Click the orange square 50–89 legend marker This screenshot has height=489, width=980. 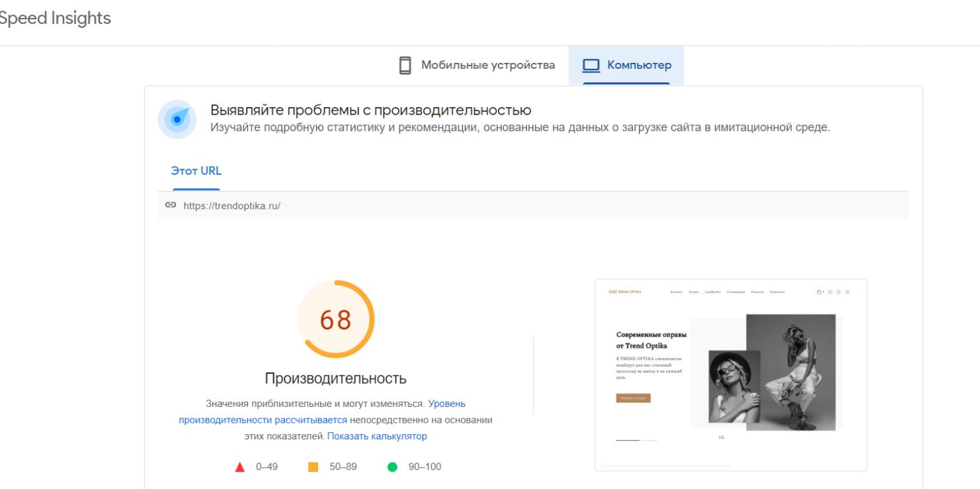click(313, 467)
